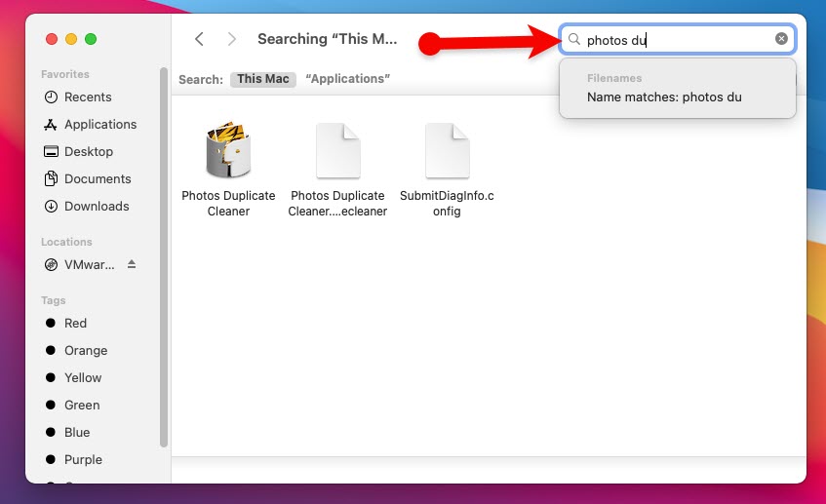This screenshot has width=826, height=504.
Task: Filter by the Green tag
Action: coord(81,406)
